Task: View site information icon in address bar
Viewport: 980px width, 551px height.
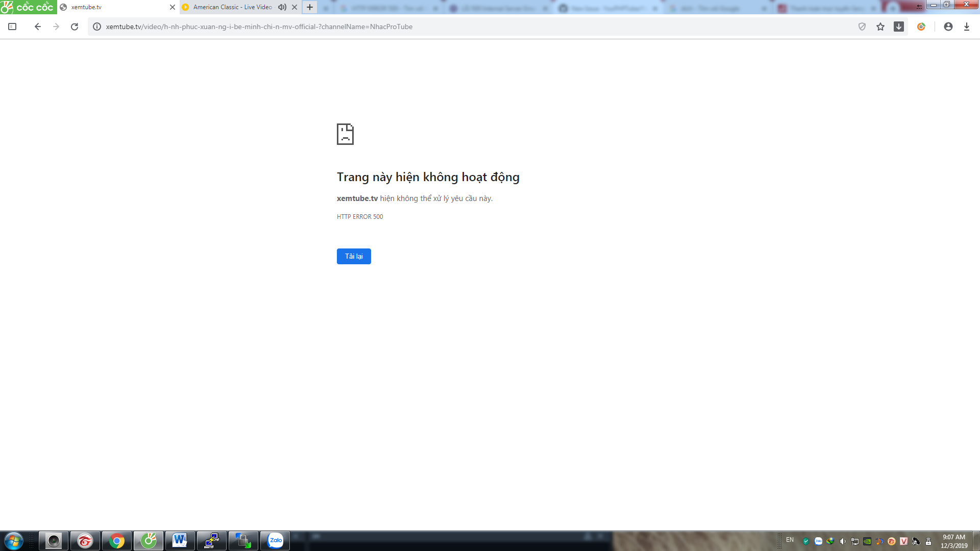Action: click(97, 27)
